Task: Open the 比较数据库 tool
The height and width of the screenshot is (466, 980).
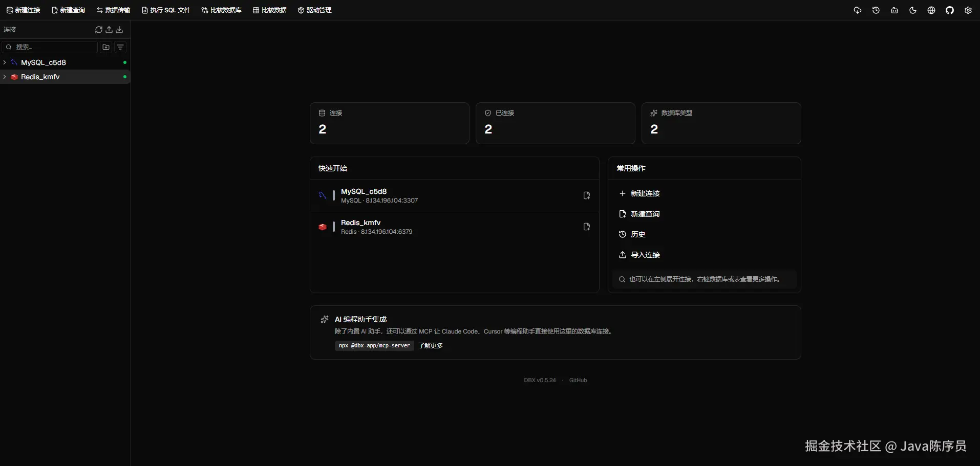Action: (221, 10)
